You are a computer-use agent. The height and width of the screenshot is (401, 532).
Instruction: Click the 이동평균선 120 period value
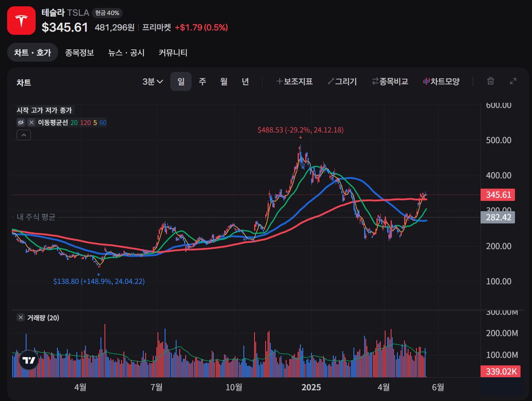click(x=85, y=123)
